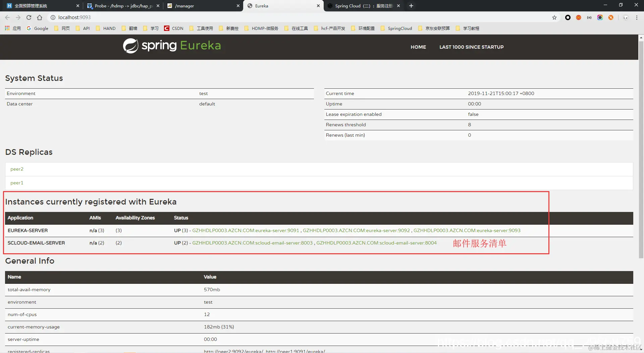
Task: Open the API bookmark folder
Action: [83, 28]
